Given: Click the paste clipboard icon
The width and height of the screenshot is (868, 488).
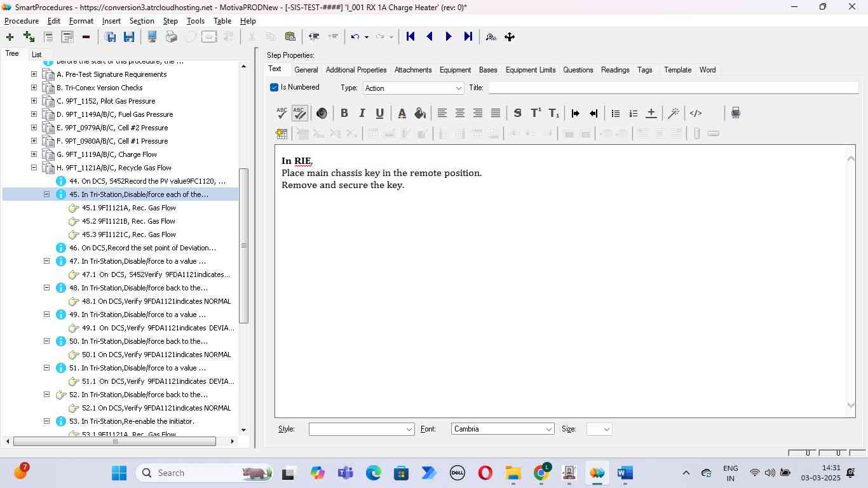Looking at the screenshot, I should click(290, 37).
